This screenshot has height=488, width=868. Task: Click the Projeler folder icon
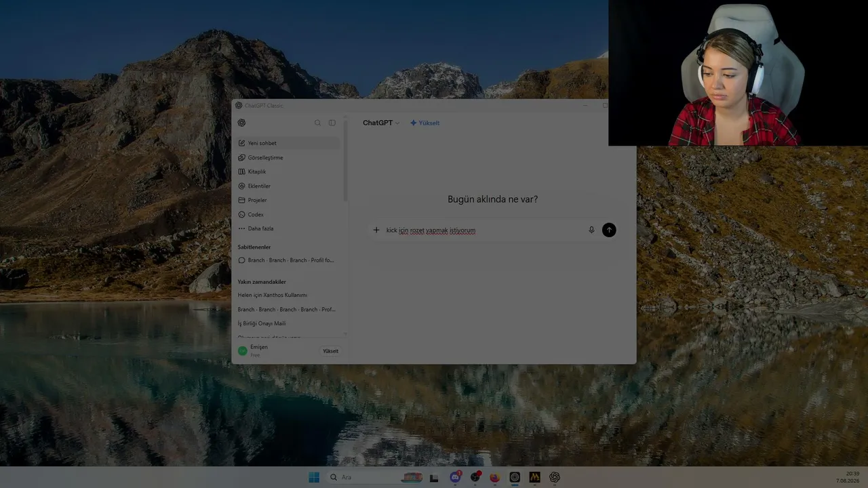[x=241, y=200]
